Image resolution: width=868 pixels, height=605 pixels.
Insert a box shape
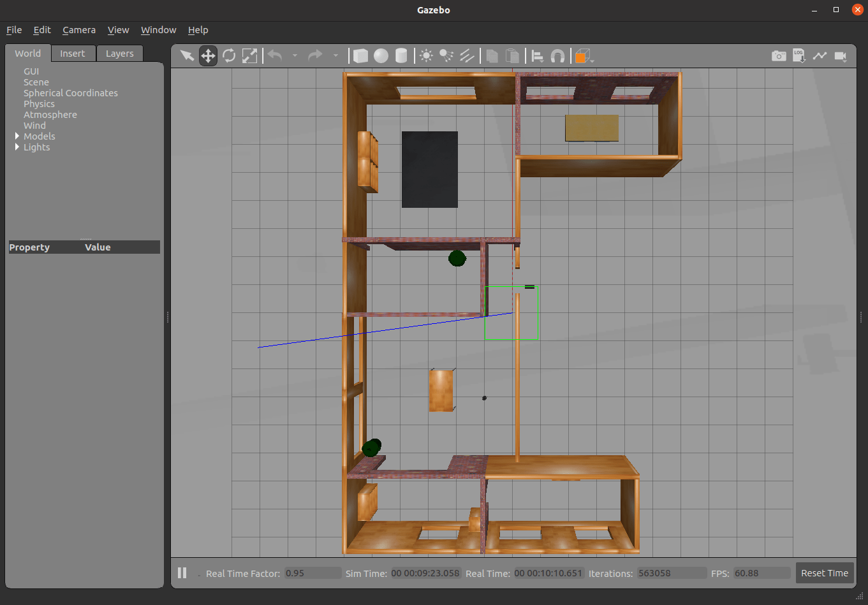coord(360,56)
